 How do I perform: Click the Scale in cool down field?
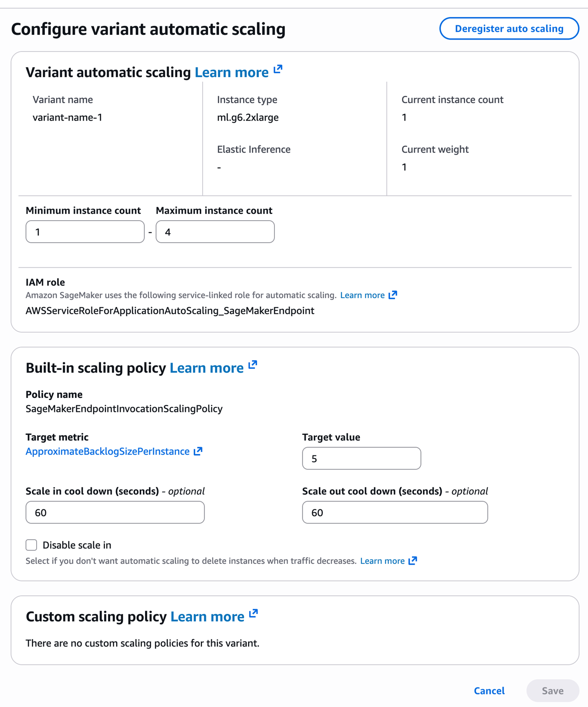[x=115, y=512]
